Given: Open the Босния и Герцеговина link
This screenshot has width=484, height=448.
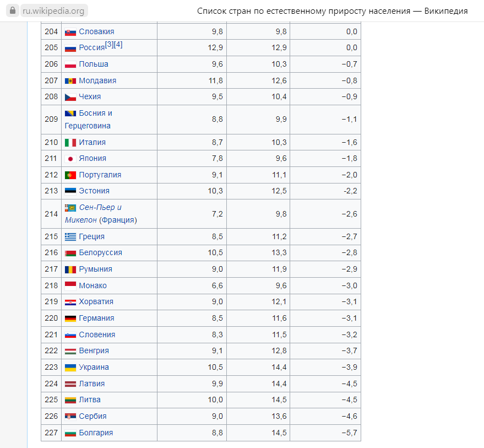Looking at the screenshot, I should [89, 119].
